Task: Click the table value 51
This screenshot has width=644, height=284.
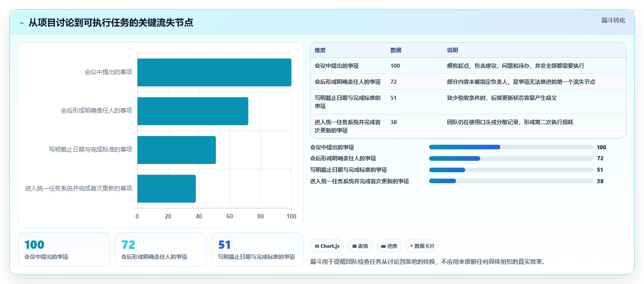Action: pos(393,98)
